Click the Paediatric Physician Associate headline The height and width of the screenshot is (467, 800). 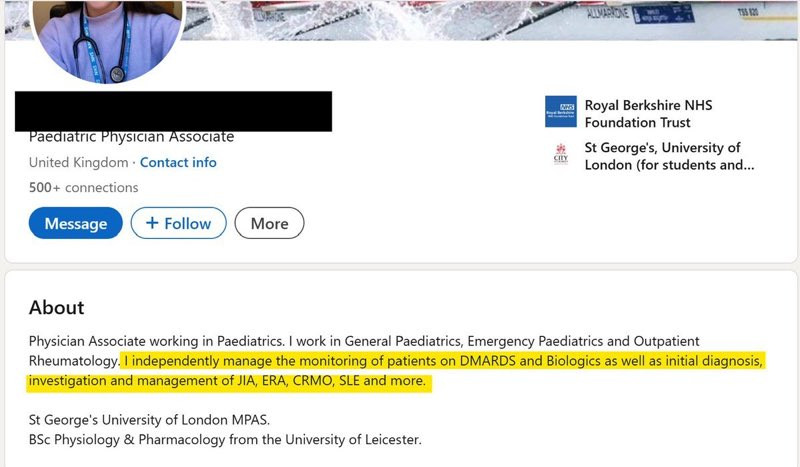click(x=131, y=137)
